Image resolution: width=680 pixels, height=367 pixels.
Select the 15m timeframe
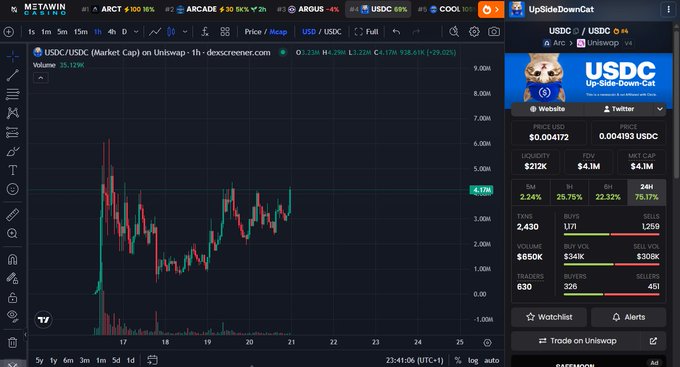pos(80,32)
